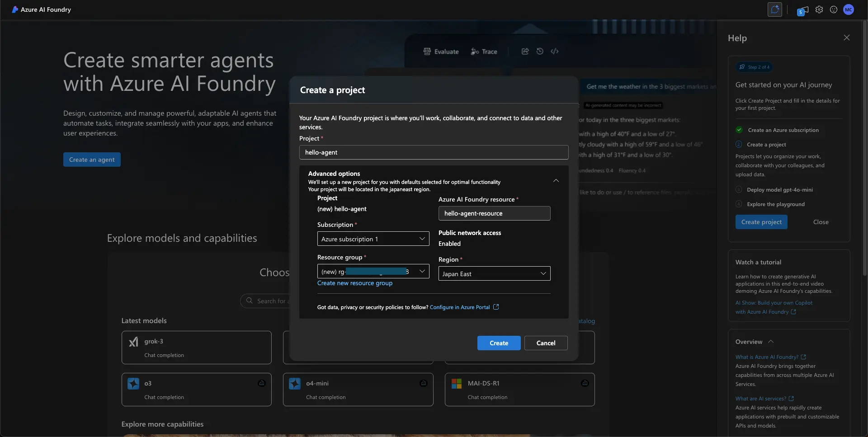Screen dimensions: 868x437
Task: Click Close in the Help panel journey card
Action: pyautogui.click(x=821, y=222)
